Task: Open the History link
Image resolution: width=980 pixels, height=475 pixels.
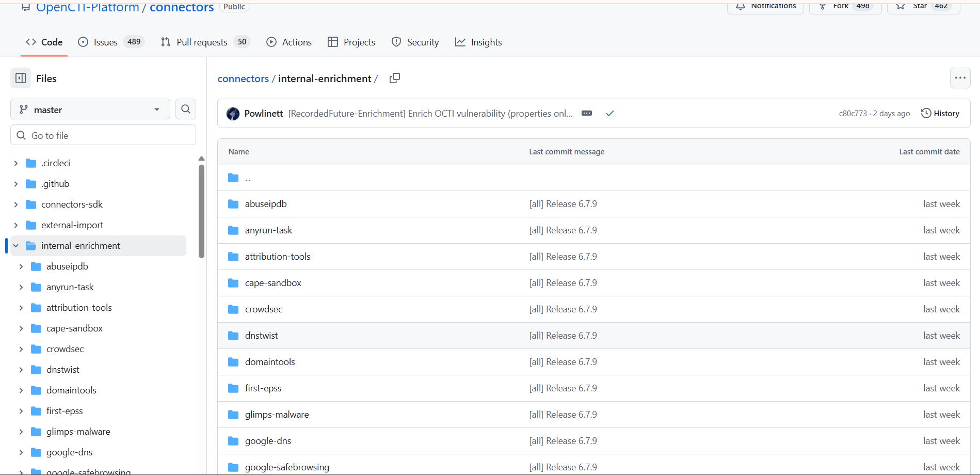Action: (x=940, y=113)
